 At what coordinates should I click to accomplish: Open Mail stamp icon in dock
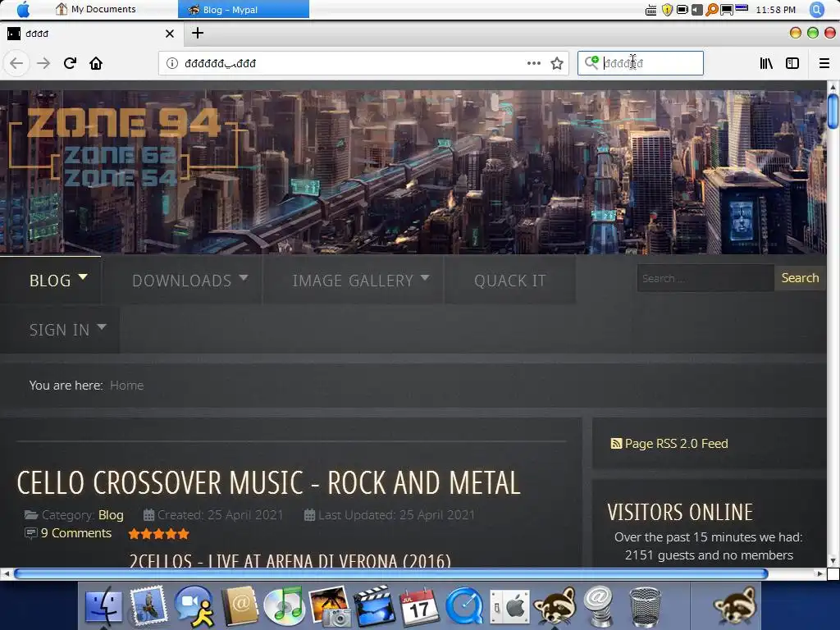(x=148, y=606)
